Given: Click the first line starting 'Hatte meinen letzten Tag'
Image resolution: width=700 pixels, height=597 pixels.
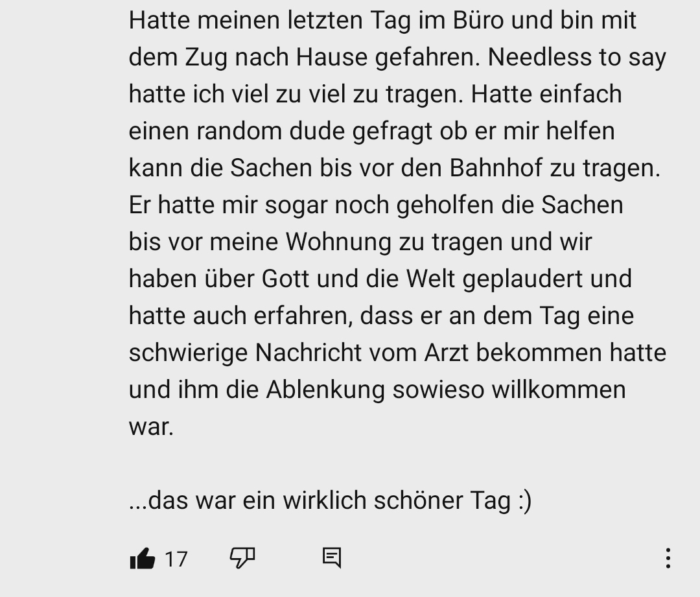Looking at the screenshot, I should point(382,21).
